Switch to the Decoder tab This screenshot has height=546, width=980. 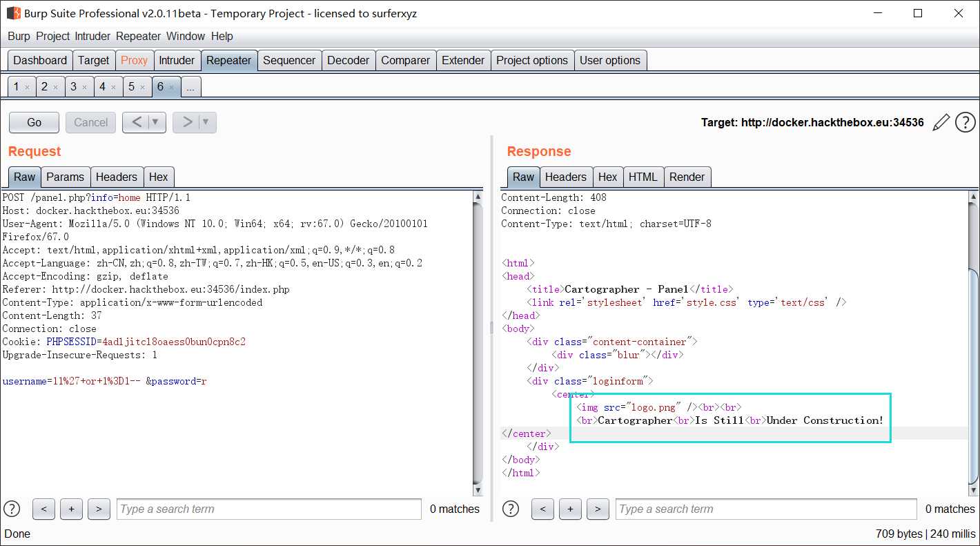pos(348,60)
